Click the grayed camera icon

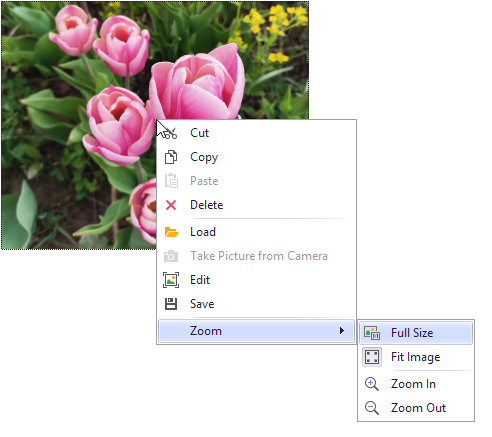coord(171,256)
